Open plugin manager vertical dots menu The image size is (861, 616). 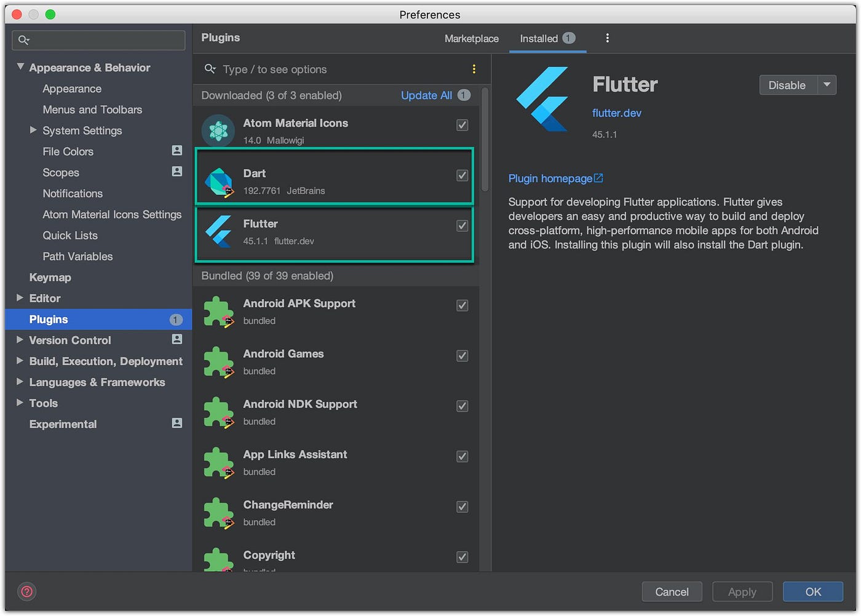tap(608, 38)
